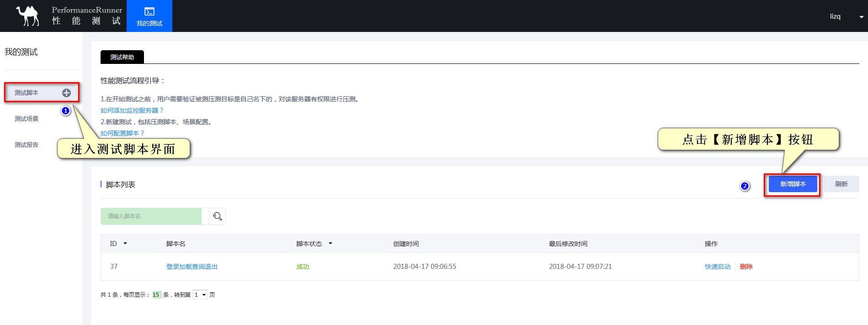Open the My Tests (我的测试) terminal icon
868x325 pixels.
point(149,12)
